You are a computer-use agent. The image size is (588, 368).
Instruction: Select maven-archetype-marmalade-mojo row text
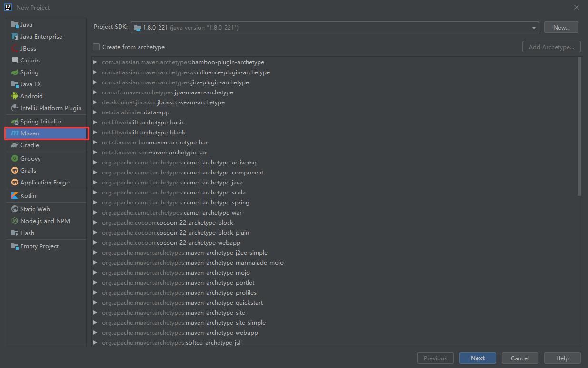pos(193,263)
